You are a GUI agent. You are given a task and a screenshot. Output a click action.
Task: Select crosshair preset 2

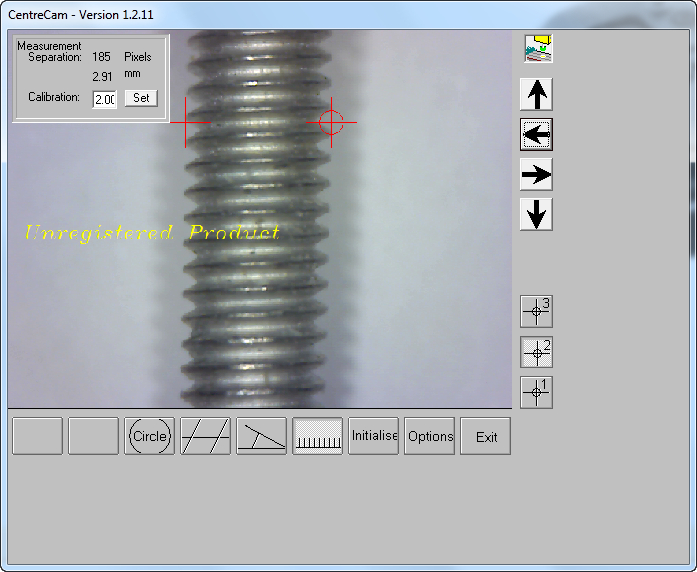[x=537, y=352]
